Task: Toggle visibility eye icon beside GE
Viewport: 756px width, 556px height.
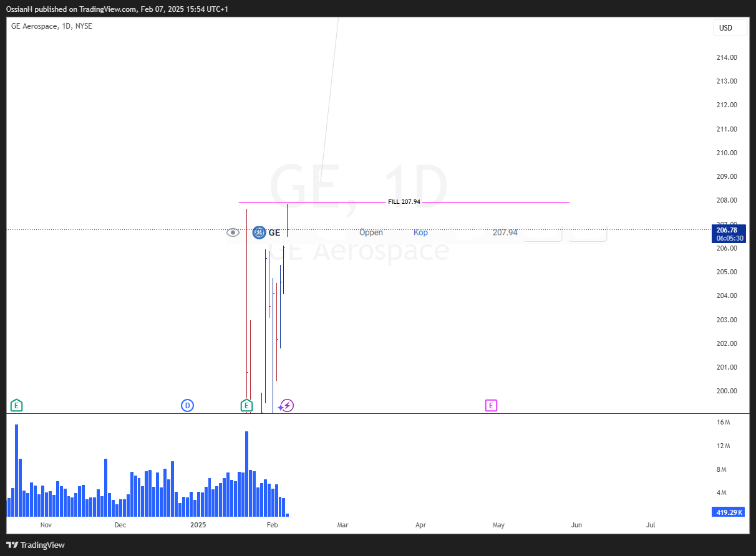Action: (233, 232)
